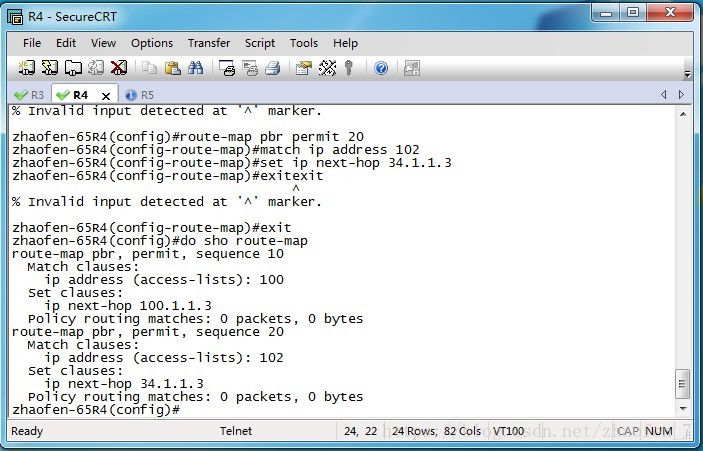Click the CAP indicator in status bar
Screen dimensions: 703x451
pyautogui.click(x=628, y=431)
